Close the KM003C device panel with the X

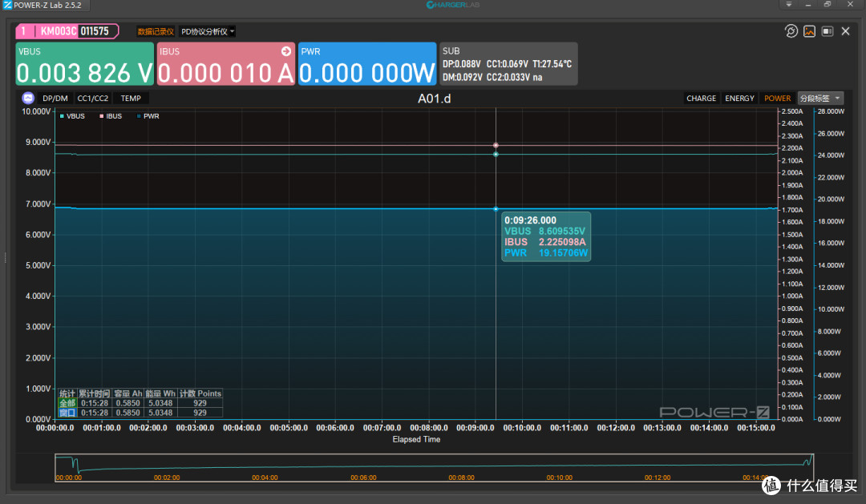846,31
